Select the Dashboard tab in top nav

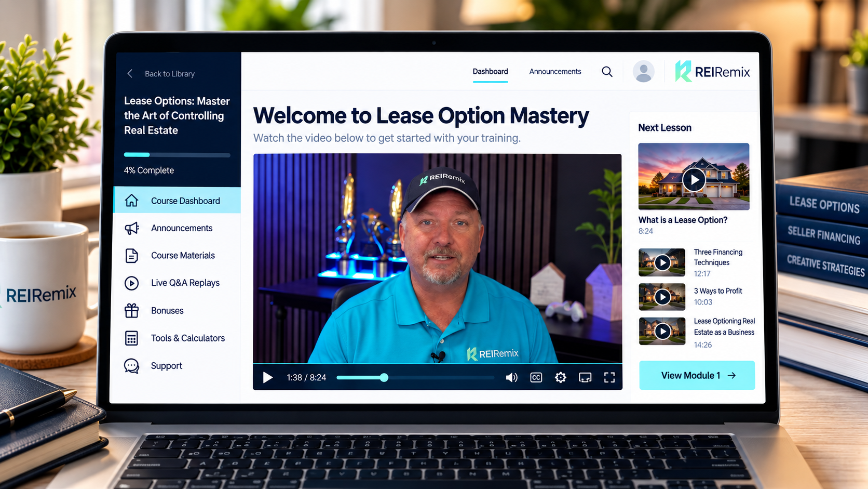pyautogui.click(x=490, y=72)
